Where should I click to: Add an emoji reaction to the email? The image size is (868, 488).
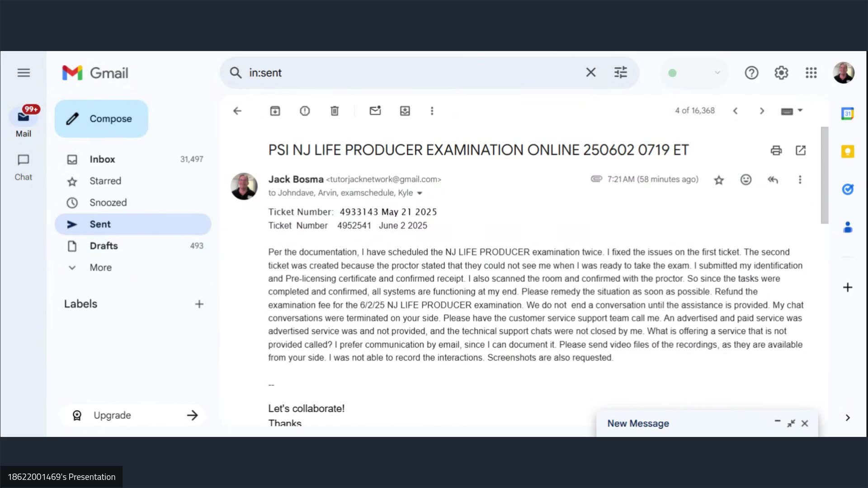746,179
